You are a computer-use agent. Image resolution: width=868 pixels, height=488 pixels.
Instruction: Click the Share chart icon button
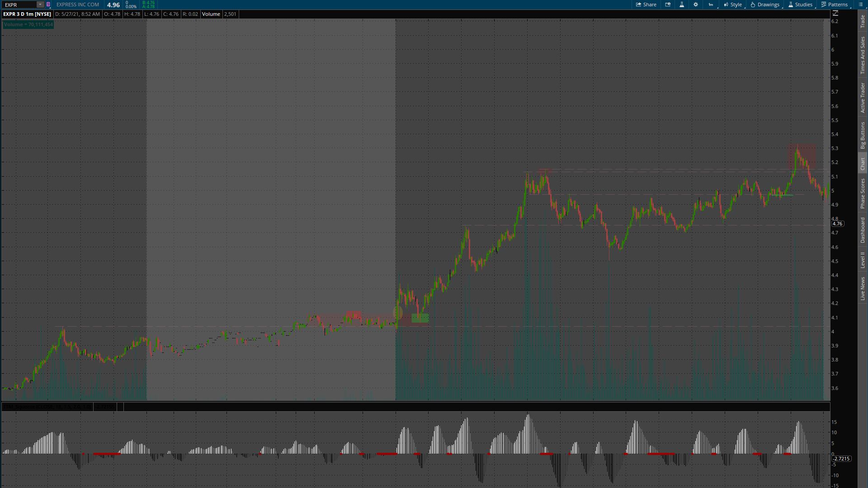[646, 5]
